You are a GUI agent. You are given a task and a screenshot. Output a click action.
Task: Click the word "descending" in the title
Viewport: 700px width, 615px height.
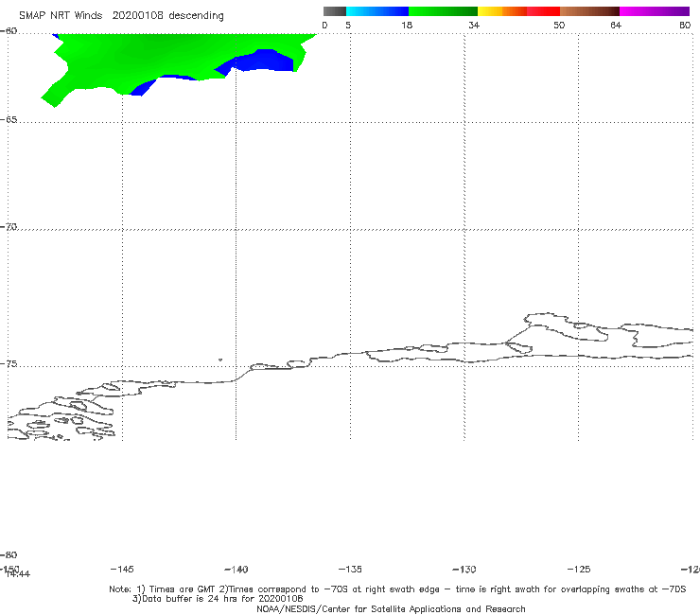pyautogui.click(x=197, y=16)
